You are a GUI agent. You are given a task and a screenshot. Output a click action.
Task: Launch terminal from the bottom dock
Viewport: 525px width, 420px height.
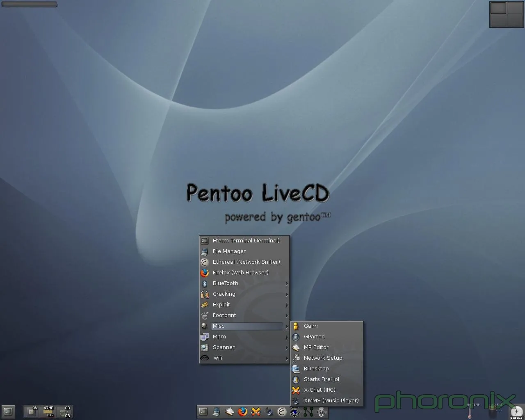203,411
